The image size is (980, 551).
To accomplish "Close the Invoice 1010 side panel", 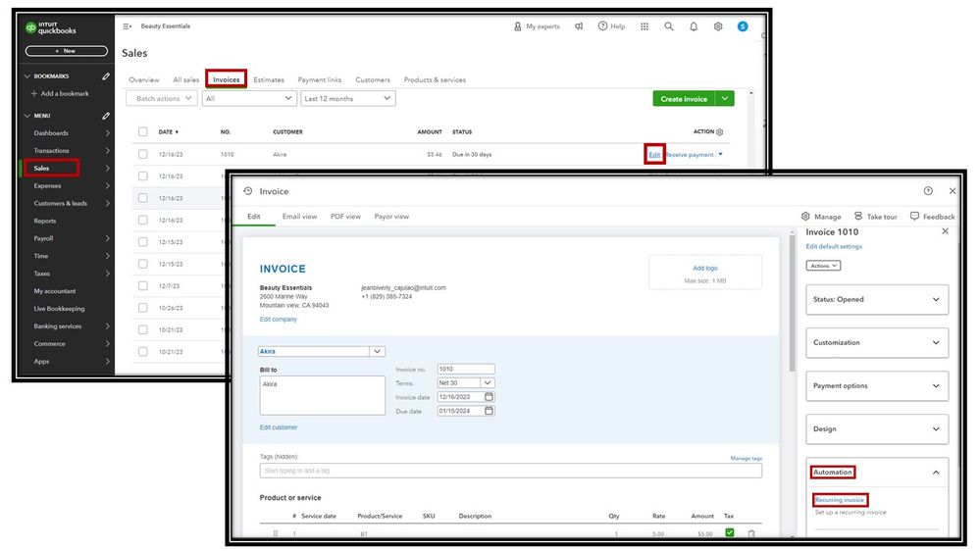I will point(945,231).
